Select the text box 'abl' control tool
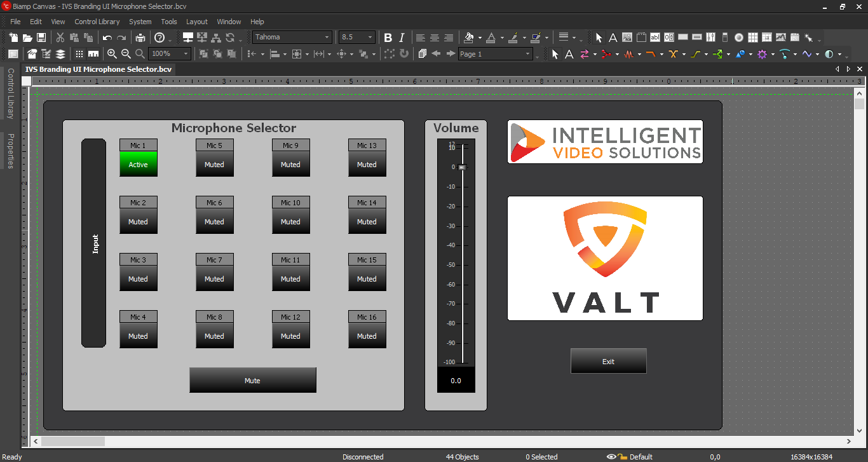This screenshot has width=868, height=462. click(655, 37)
